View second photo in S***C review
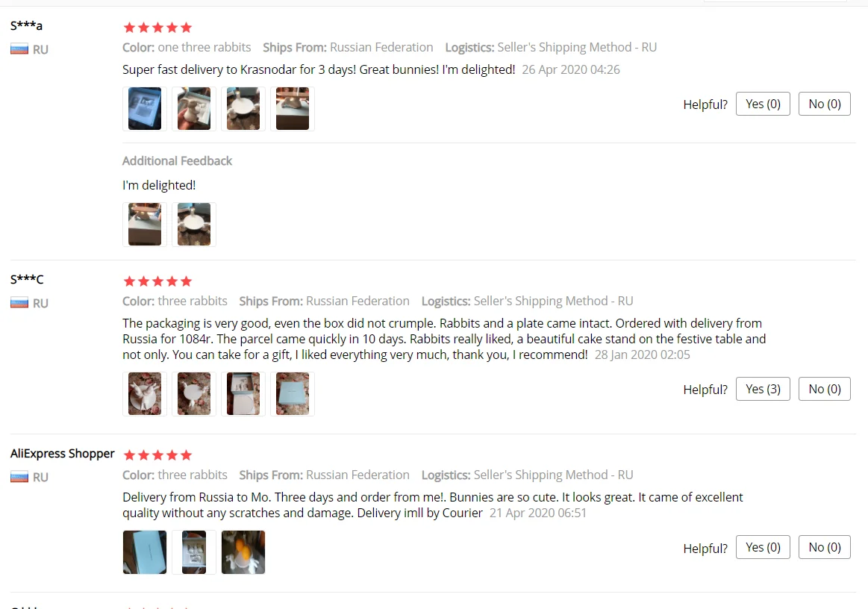The image size is (868, 609). coord(194,393)
